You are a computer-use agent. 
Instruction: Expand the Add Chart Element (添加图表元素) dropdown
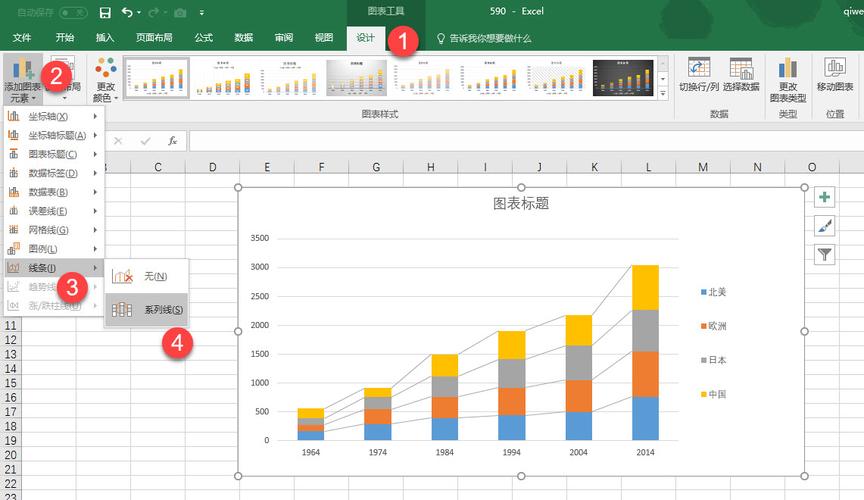tap(23, 80)
